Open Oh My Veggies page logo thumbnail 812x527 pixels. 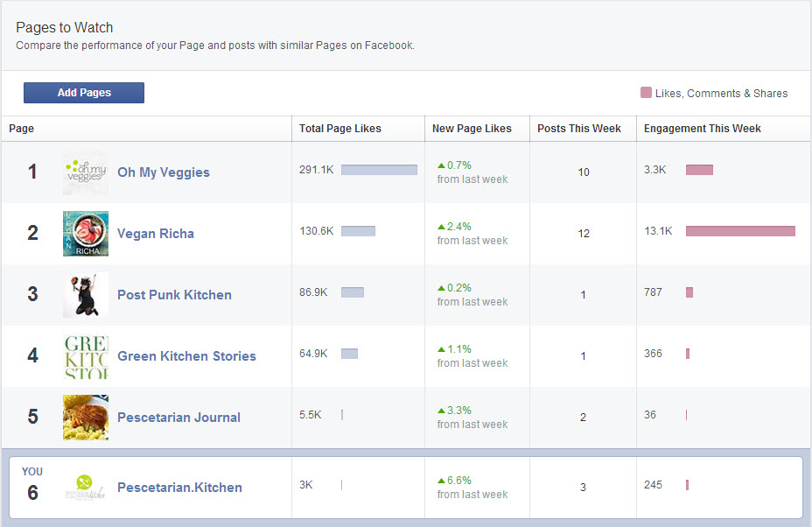86,172
